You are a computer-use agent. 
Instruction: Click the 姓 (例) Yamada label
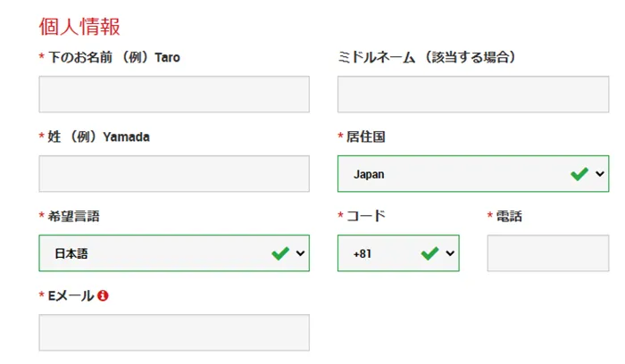(x=98, y=136)
